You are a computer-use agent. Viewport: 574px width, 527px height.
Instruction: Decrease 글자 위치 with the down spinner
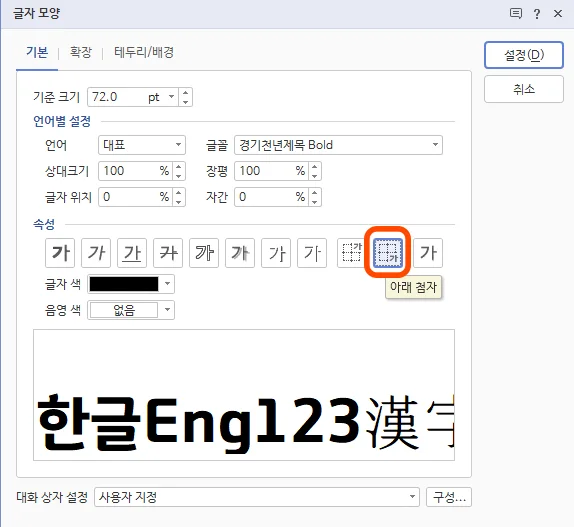(179, 202)
